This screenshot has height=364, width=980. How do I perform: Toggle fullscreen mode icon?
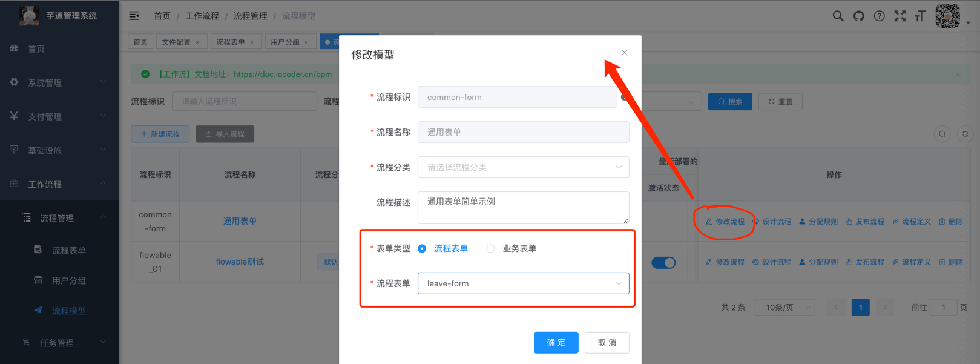pos(900,16)
